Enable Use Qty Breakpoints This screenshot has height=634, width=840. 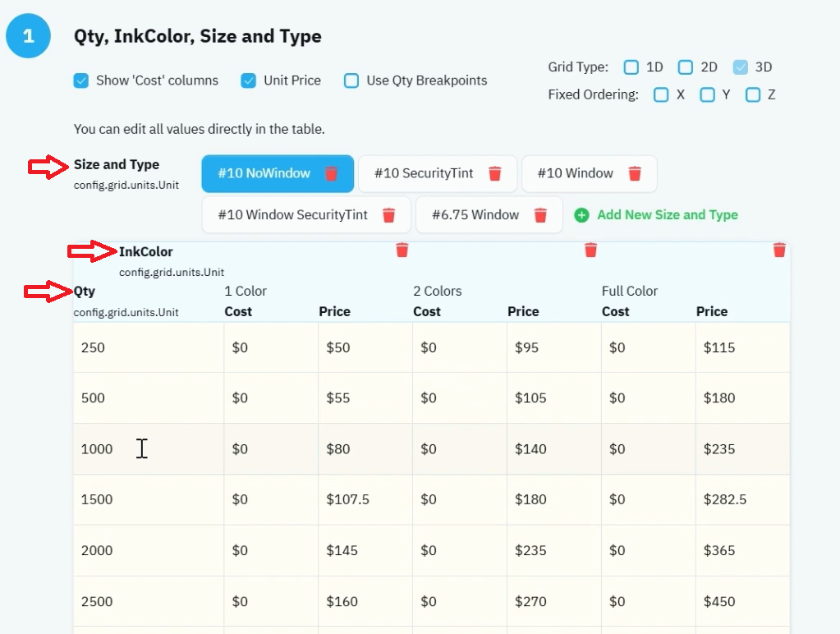tap(351, 81)
